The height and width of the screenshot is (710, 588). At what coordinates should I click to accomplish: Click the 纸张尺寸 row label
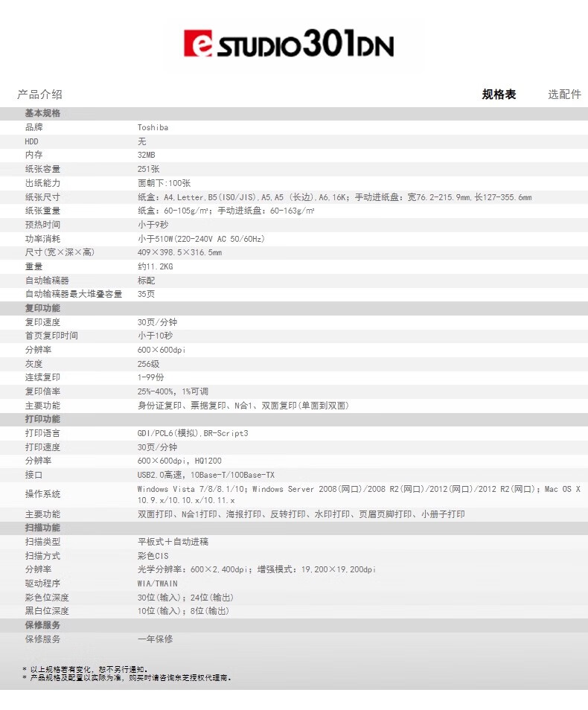tap(42, 197)
